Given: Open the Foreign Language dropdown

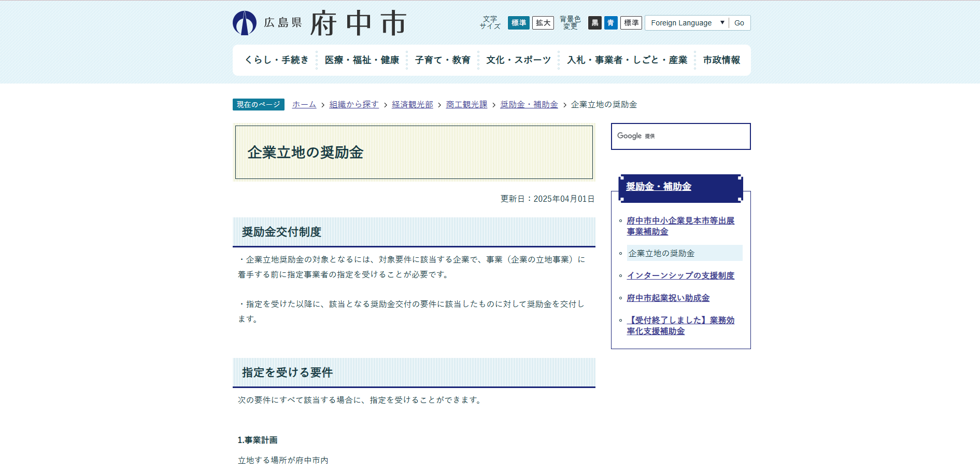Looking at the screenshot, I should point(687,23).
